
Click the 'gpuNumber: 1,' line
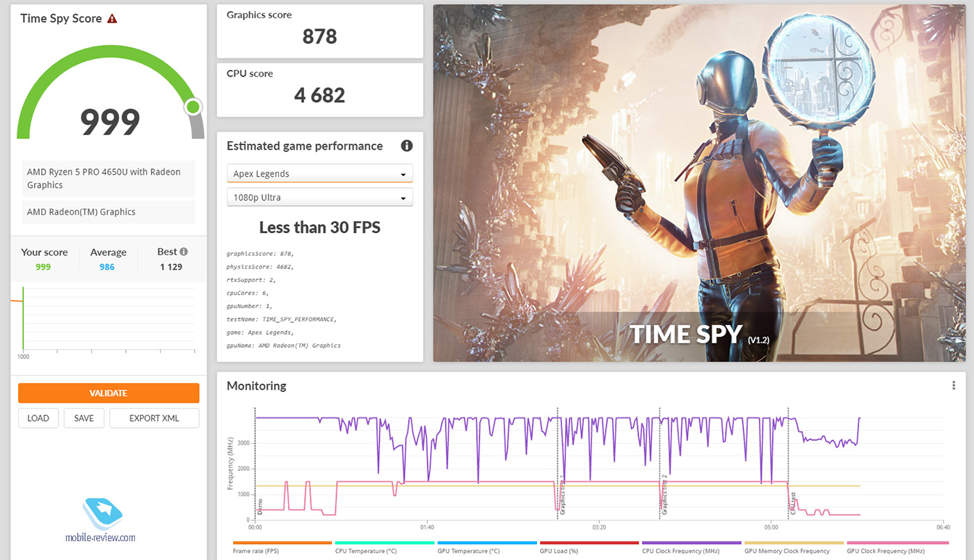pos(249,306)
